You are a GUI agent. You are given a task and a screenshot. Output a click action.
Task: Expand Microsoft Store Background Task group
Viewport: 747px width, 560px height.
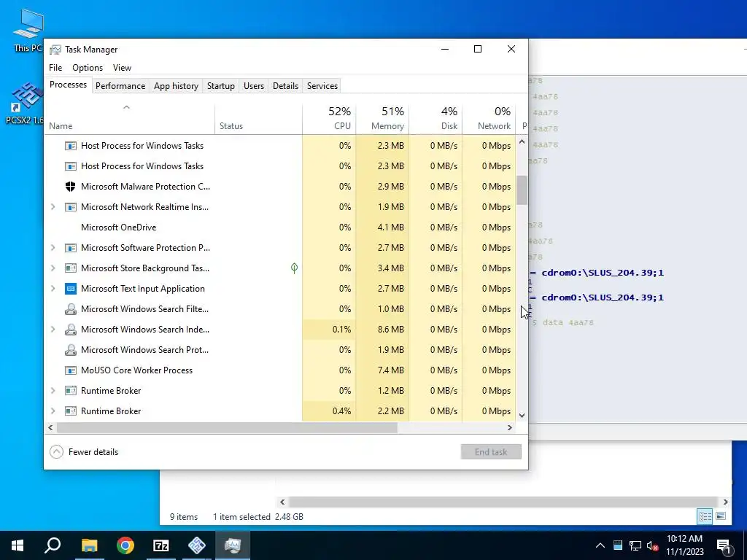53,268
